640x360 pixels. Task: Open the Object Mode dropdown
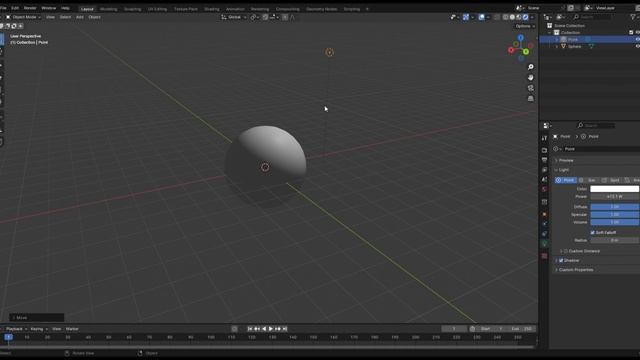pyautogui.click(x=23, y=17)
